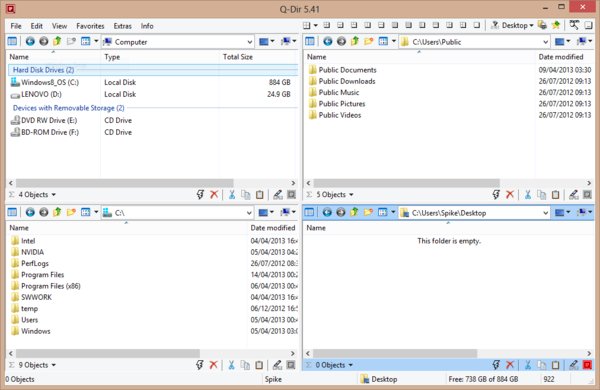The height and width of the screenshot is (390, 600).
Task: Click the cut scissors in the 4 Objects bar
Action: tap(232, 194)
